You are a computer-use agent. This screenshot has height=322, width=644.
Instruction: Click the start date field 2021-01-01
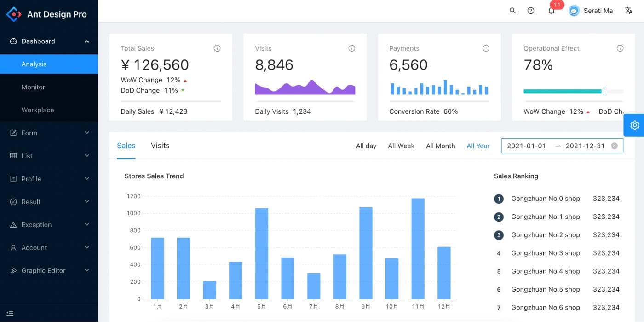pos(526,146)
